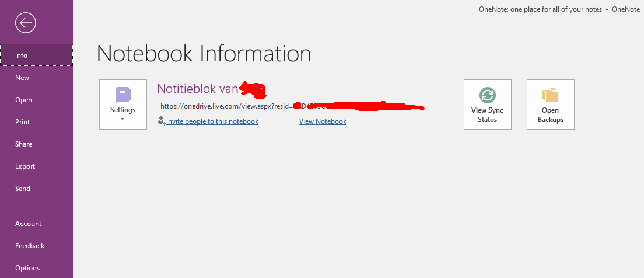
Task: Choose Print in the sidebar
Action: pyautogui.click(x=37, y=121)
